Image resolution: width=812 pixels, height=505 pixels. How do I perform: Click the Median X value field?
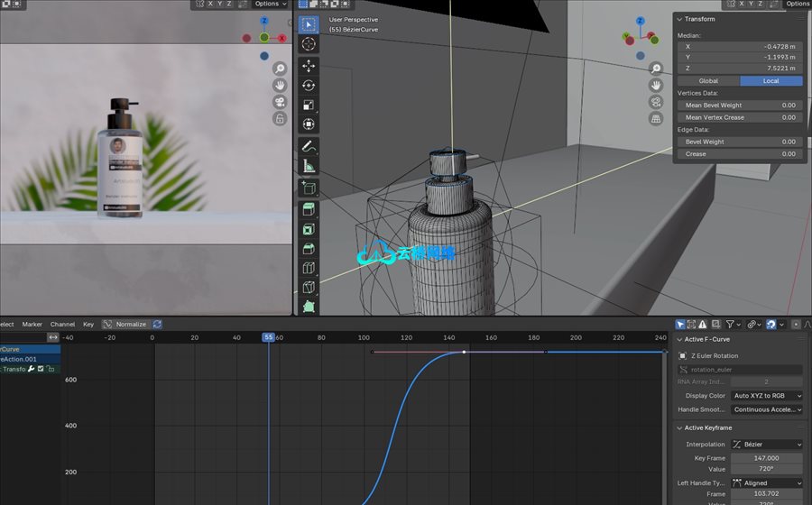pyautogui.click(x=740, y=47)
